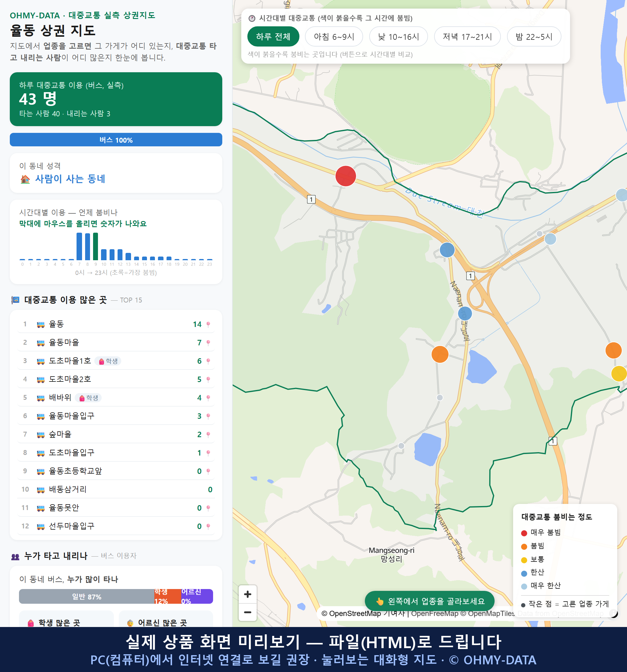The width and height of the screenshot is (627, 672).
Task: Select the 율동 row with count 14
Action: pos(116,324)
